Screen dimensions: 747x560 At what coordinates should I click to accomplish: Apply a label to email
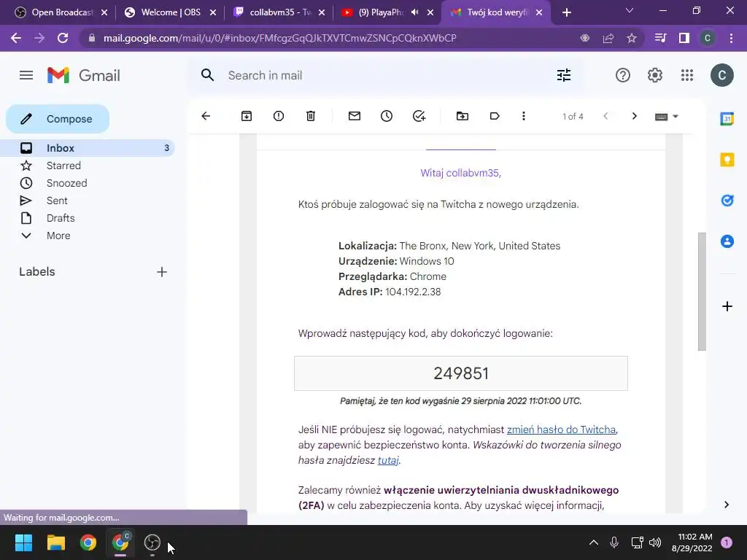point(495,116)
